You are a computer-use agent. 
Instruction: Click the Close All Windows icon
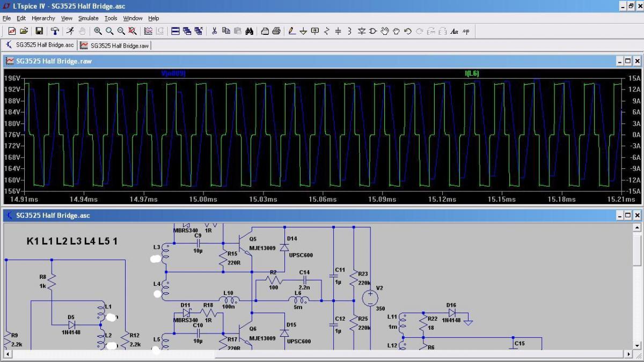click(x=199, y=31)
